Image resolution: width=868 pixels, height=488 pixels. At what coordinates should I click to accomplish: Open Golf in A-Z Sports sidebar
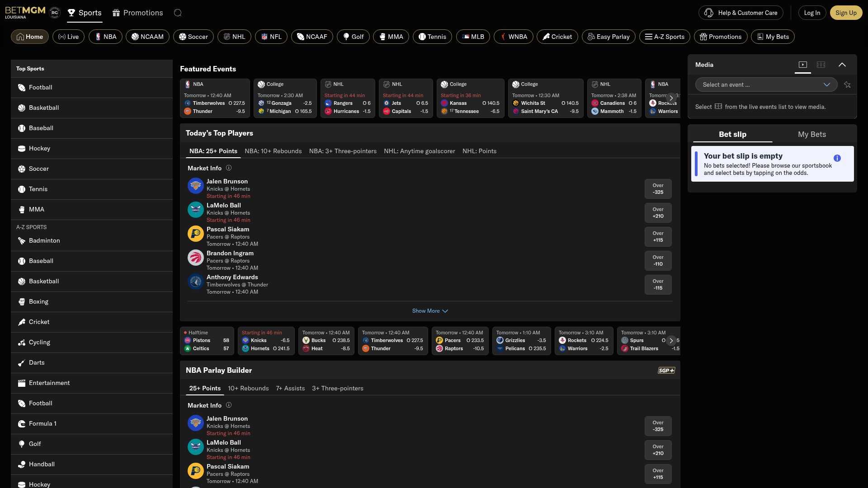tap(92, 444)
